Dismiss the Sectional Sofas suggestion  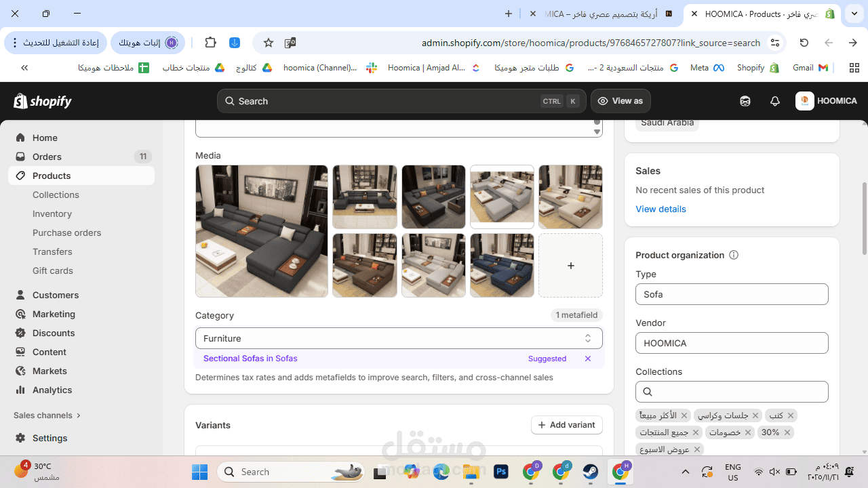[588, 359]
